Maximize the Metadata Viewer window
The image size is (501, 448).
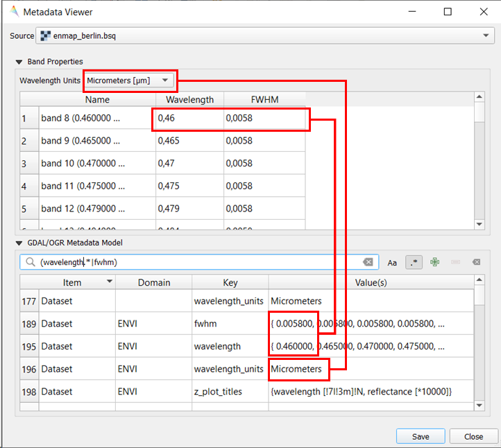[448, 12]
